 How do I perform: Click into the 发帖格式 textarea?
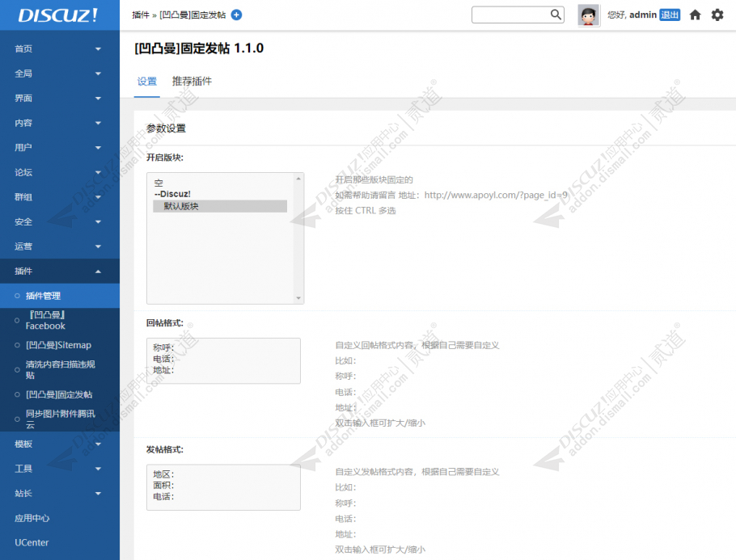(223, 487)
